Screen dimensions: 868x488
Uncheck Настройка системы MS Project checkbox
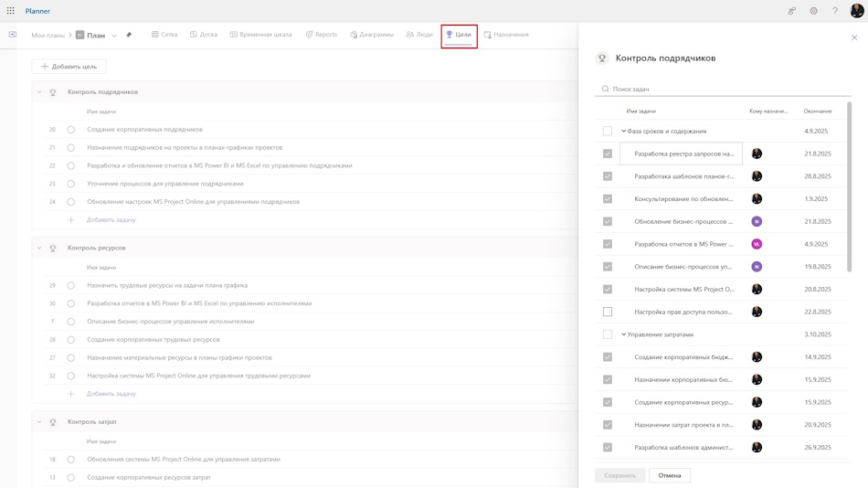608,289
